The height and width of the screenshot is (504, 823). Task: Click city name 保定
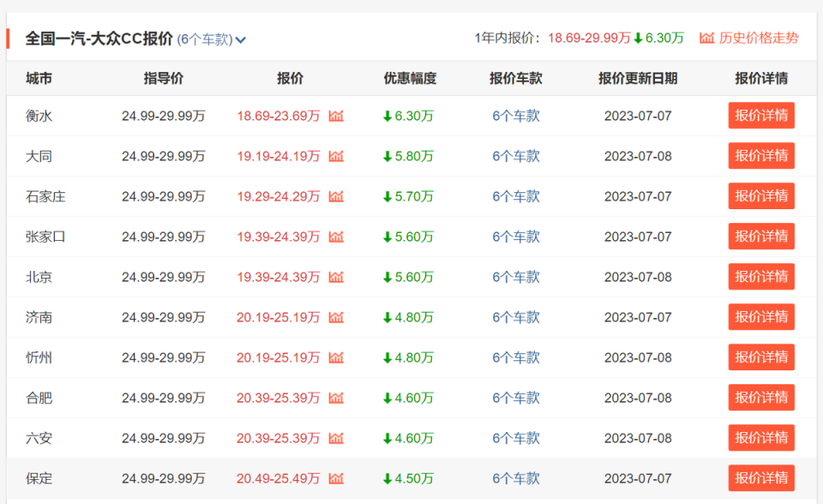pos(39,478)
